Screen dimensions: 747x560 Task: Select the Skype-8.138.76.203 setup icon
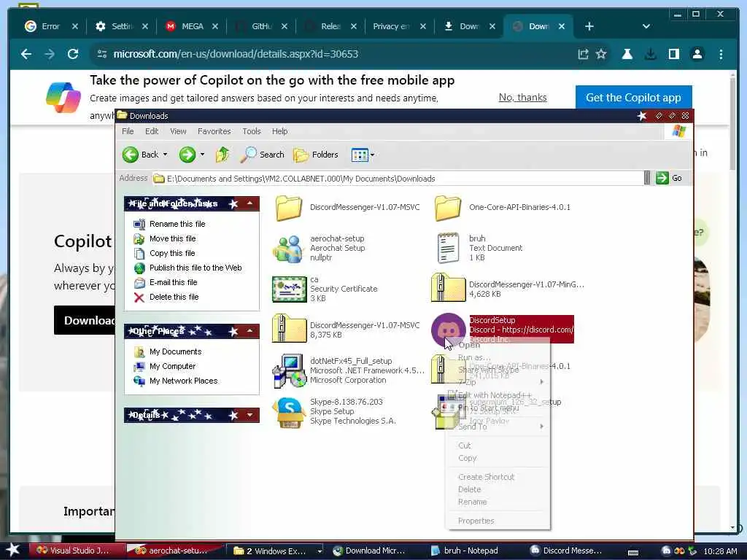pyautogui.click(x=289, y=413)
